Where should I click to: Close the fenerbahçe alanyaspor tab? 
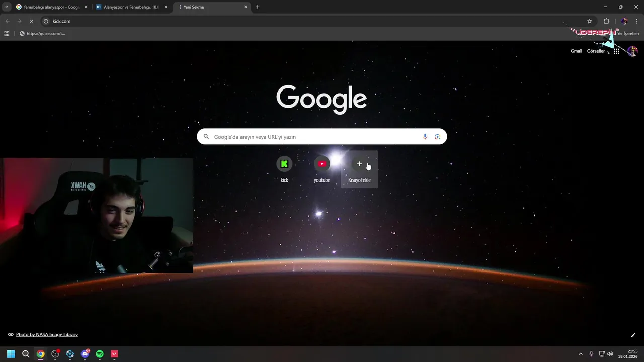click(x=86, y=7)
